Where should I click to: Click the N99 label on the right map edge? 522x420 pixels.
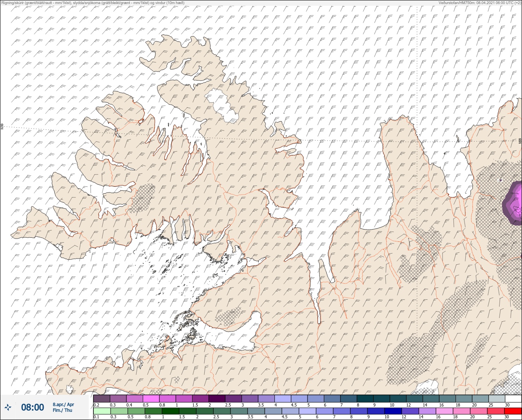tap(520, 141)
